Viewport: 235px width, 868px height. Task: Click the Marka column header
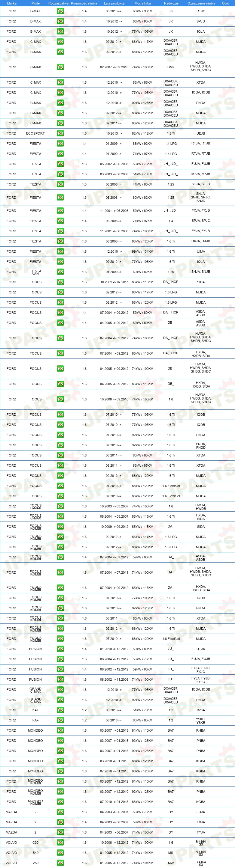coord(11,3)
